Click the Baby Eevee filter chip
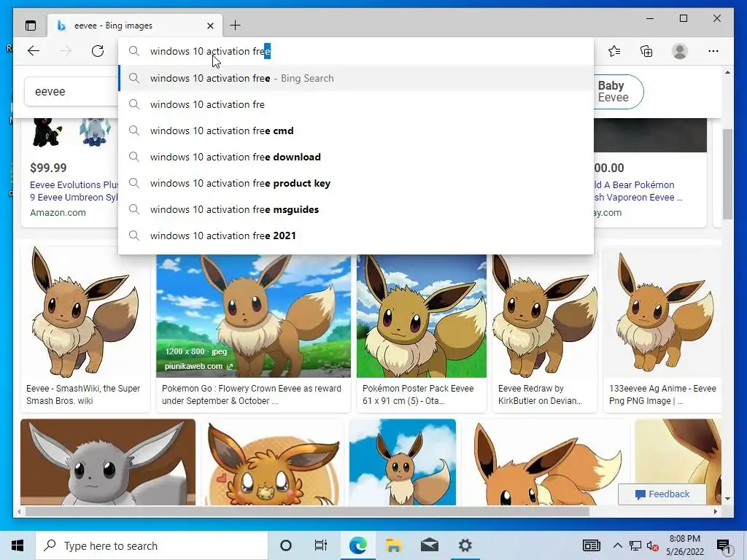The width and height of the screenshot is (747, 560). pos(618,91)
